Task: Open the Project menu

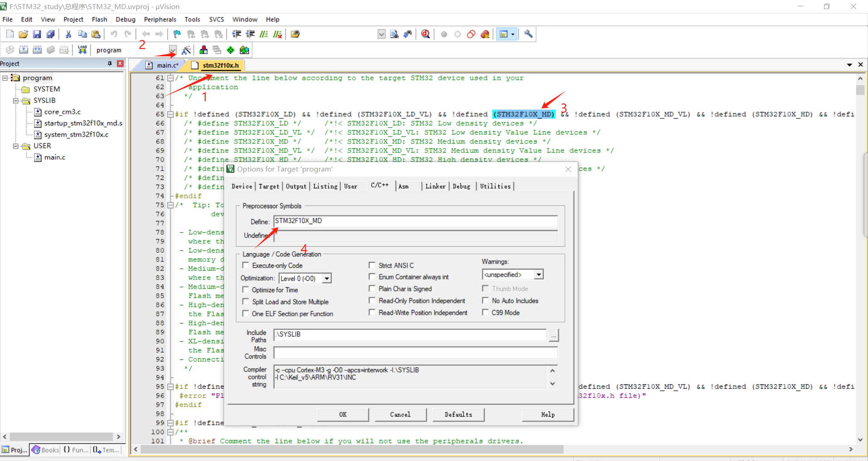Action: [x=73, y=20]
